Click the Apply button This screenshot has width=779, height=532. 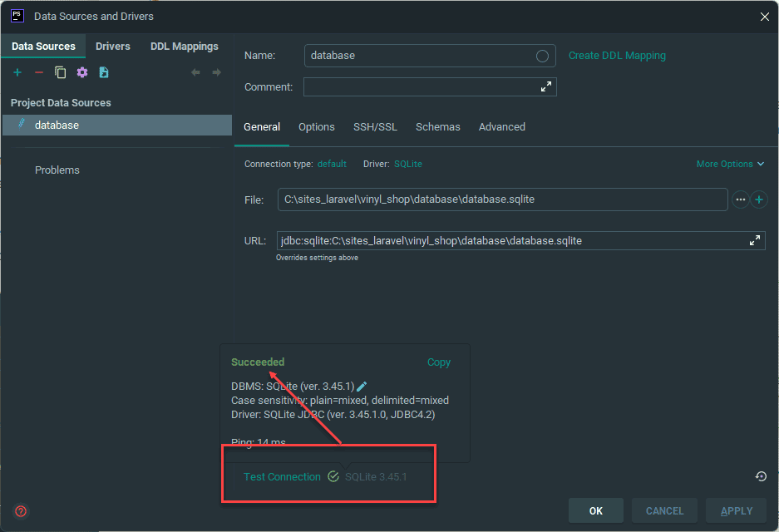point(737,511)
